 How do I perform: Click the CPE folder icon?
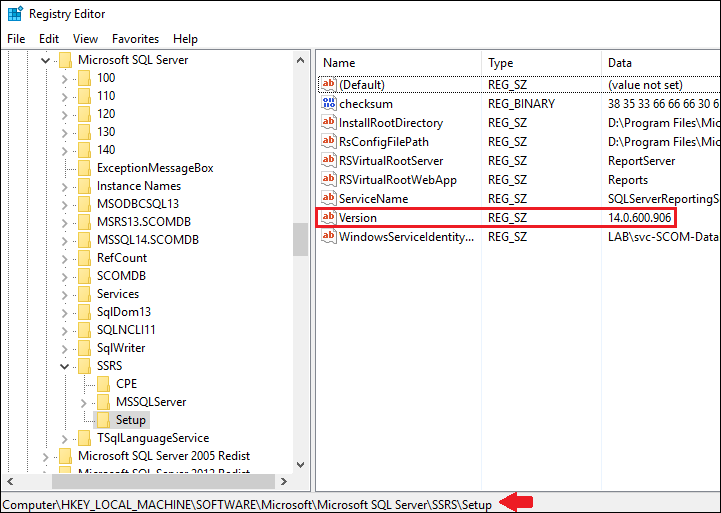tap(103, 384)
